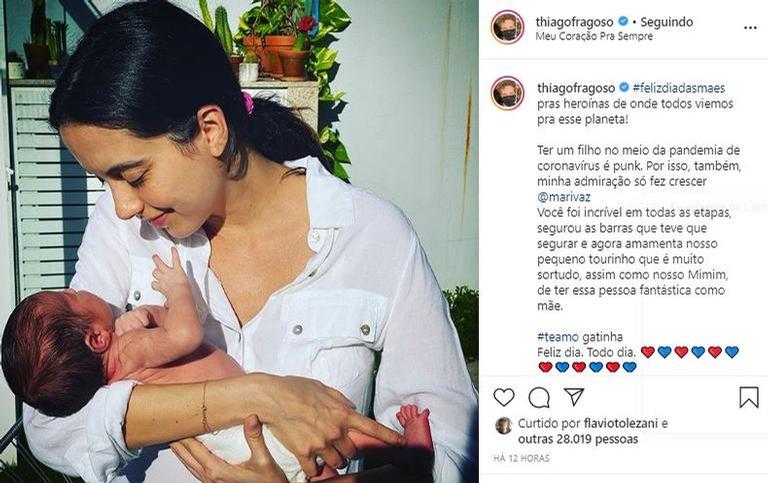Viewport: 768px width, 483px height.
Task: Open thiagofragoso username in caption
Action: point(576,88)
